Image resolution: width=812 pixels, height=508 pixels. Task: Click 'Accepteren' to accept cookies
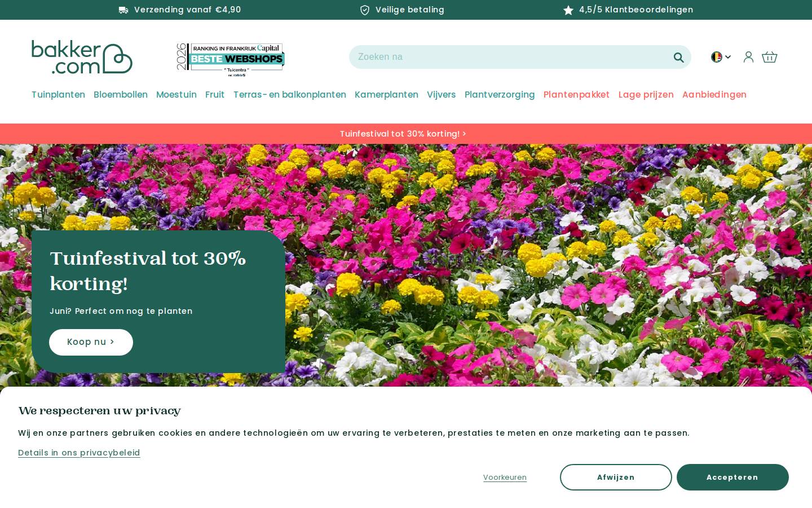[732, 478]
